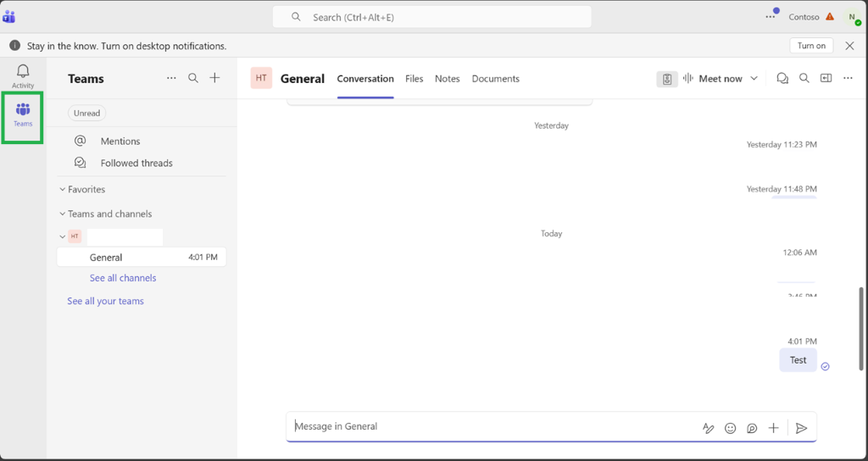Click sent checkmark beside Test message
Viewport: 868px width, 461px height.
click(825, 366)
